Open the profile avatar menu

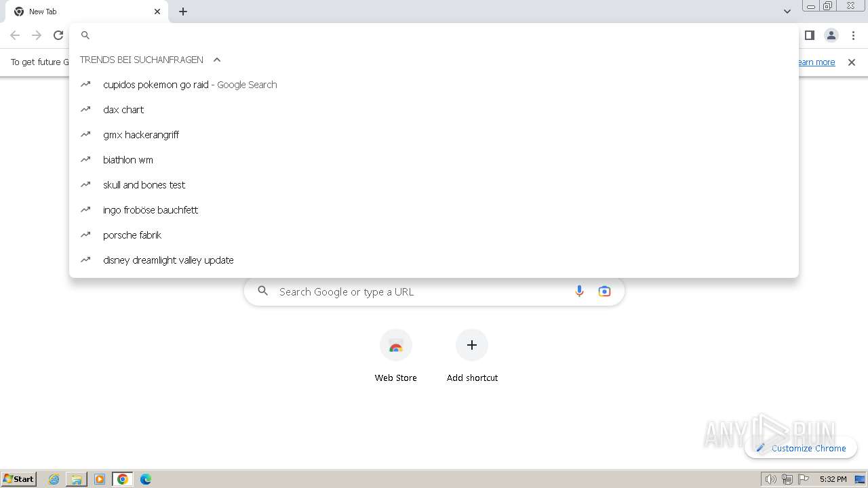(831, 35)
